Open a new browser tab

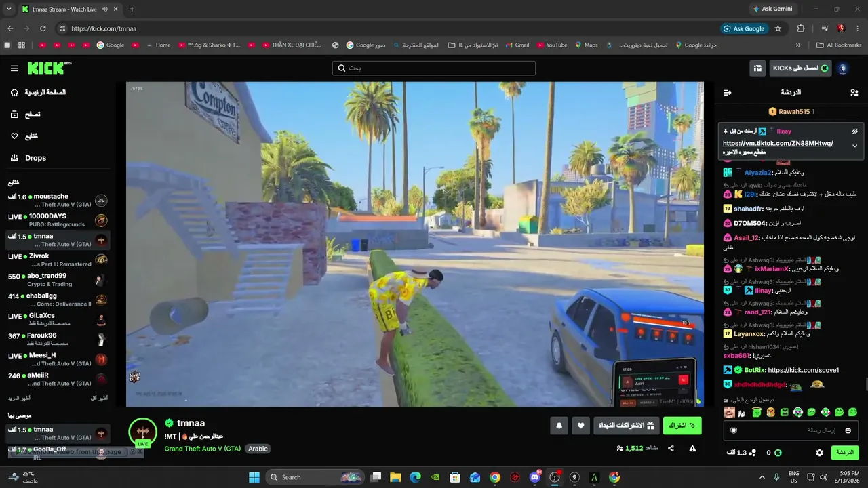pos(132,9)
